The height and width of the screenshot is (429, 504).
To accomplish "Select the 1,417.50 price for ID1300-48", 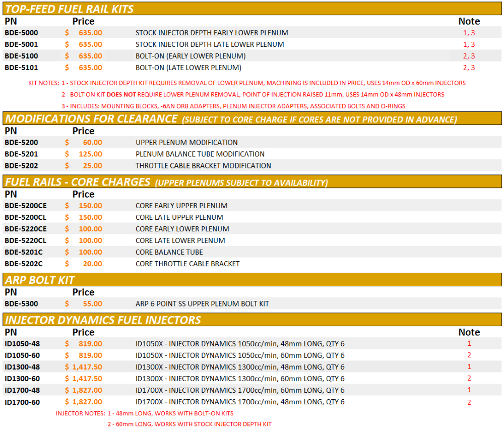I will pyautogui.click(x=87, y=367).
